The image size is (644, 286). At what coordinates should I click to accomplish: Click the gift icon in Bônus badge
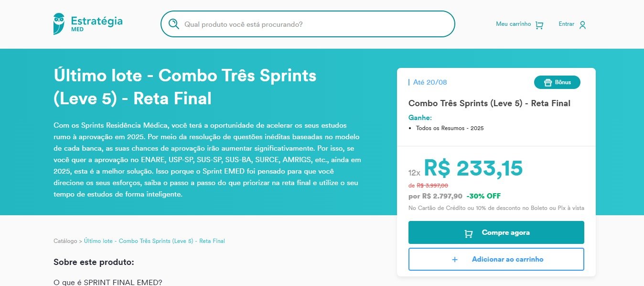point(547,82)
